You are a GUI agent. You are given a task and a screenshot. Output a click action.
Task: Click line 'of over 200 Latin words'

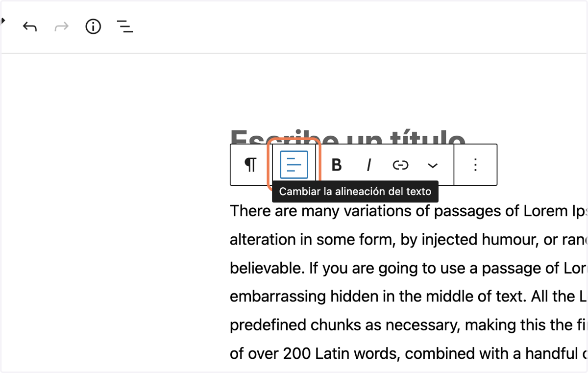(x=409, y=353)
